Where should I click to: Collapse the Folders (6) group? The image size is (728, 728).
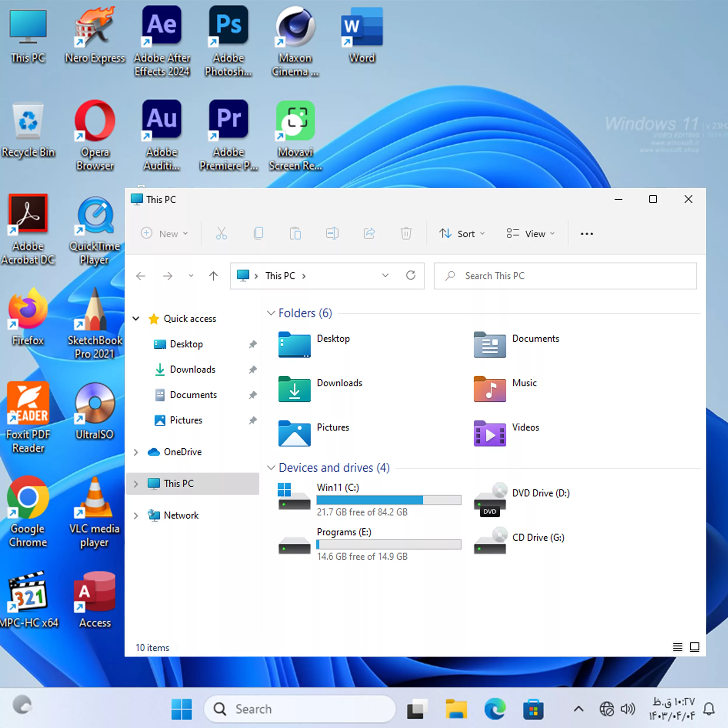pyautogui.click(x=271, y=313)
